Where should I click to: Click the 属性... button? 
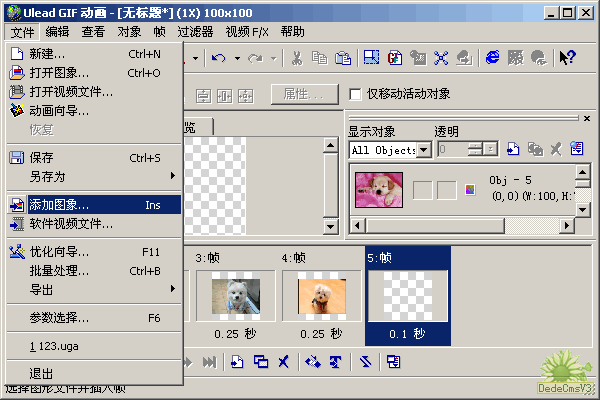[x=305, y=94]
